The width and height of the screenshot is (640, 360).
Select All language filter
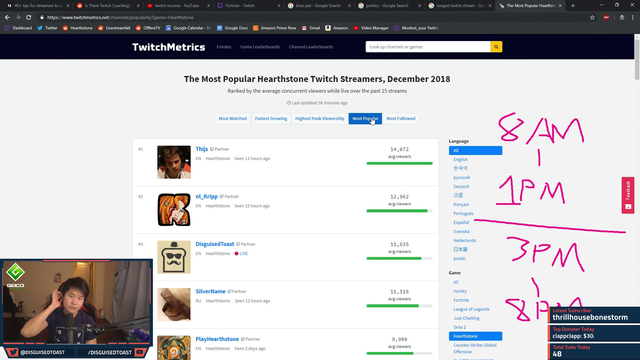476,151
